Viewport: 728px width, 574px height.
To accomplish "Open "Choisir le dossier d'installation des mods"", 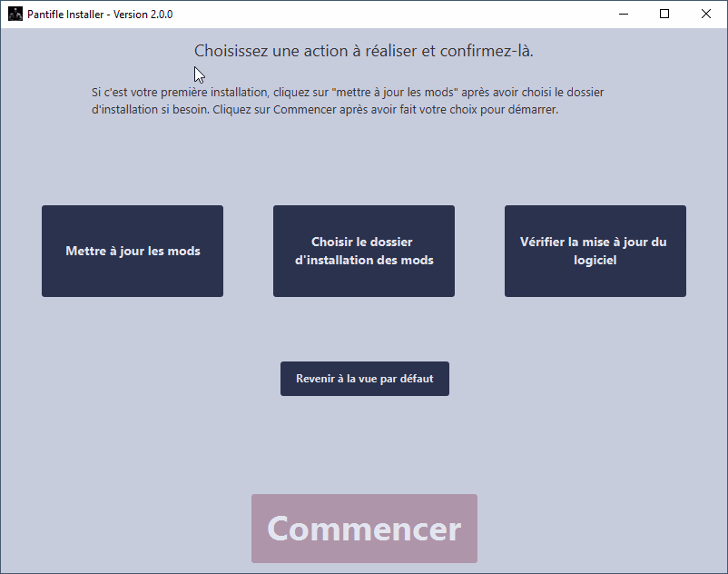I will click(363, 251).
